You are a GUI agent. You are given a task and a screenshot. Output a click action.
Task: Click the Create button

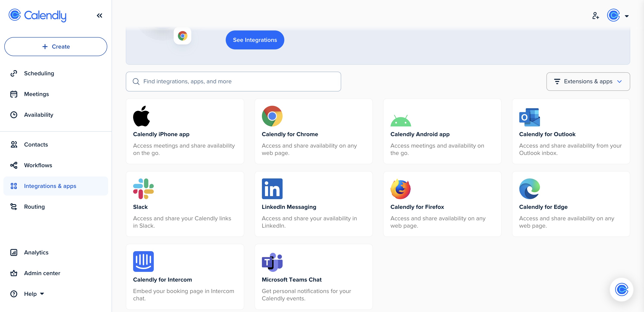pos(56,47)
